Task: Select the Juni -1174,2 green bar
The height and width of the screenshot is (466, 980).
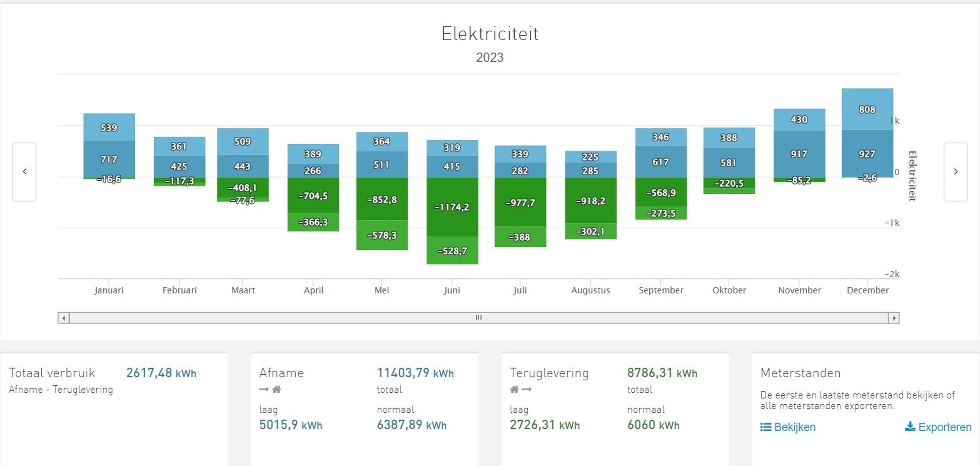Action: tap(452, 207)
